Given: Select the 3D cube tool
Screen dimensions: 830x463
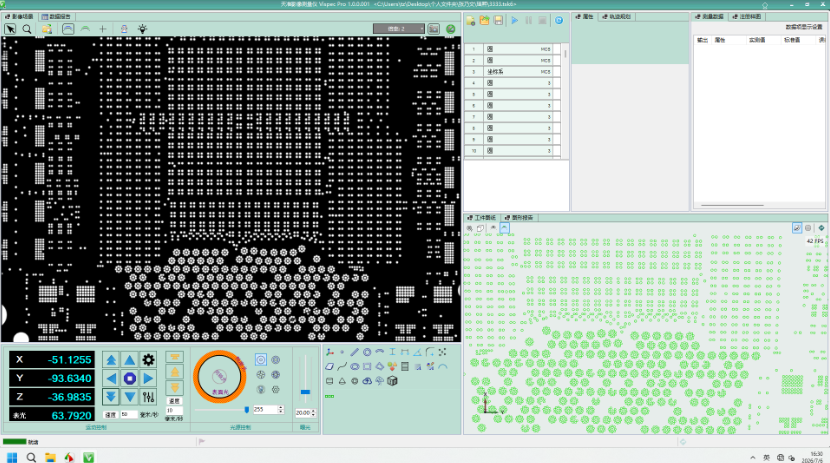Looking at the screenshot, I should pos(392,381).
